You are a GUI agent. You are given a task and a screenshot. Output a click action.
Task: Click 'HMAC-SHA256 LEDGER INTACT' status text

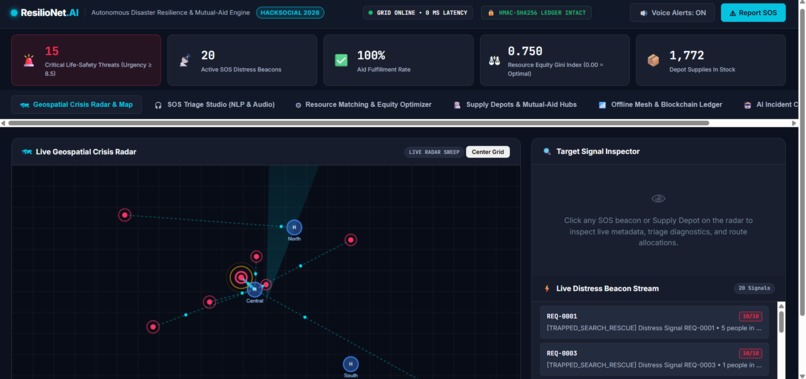542,13
